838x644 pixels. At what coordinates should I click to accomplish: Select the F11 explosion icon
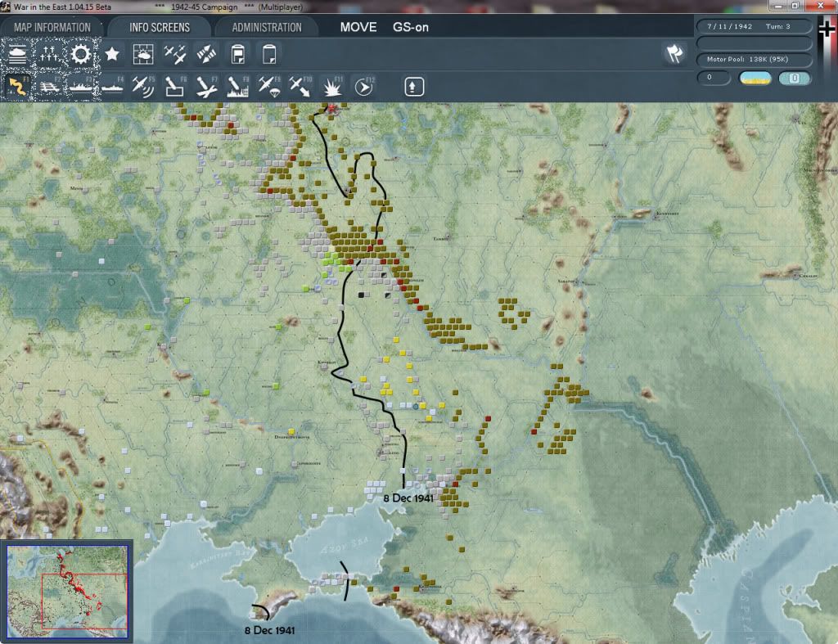pyautogui.click(x=332, y=86)
